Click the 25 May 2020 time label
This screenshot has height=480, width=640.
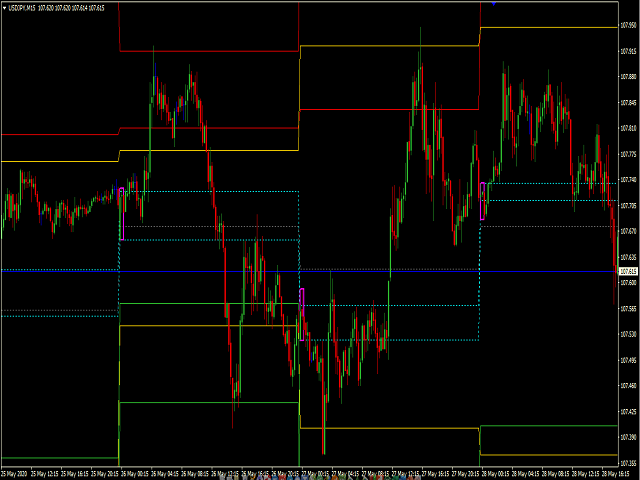tap(14, 474)
